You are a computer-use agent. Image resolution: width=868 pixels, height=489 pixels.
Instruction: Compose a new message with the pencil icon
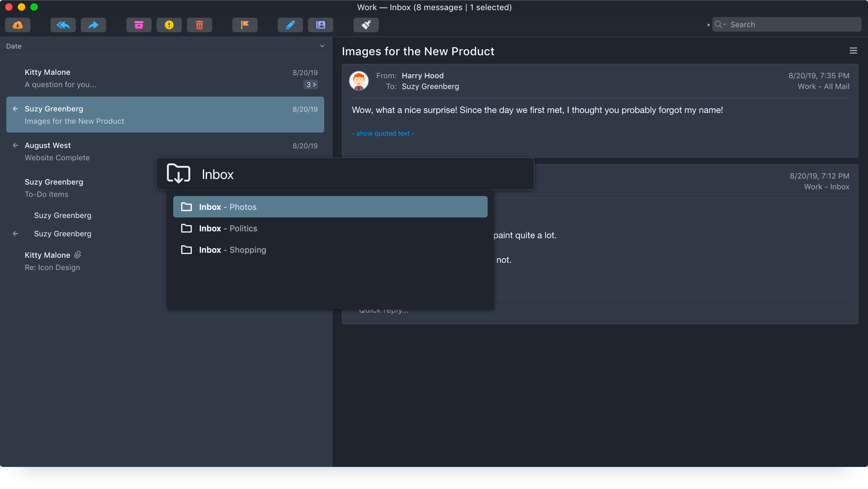point(290,24)
